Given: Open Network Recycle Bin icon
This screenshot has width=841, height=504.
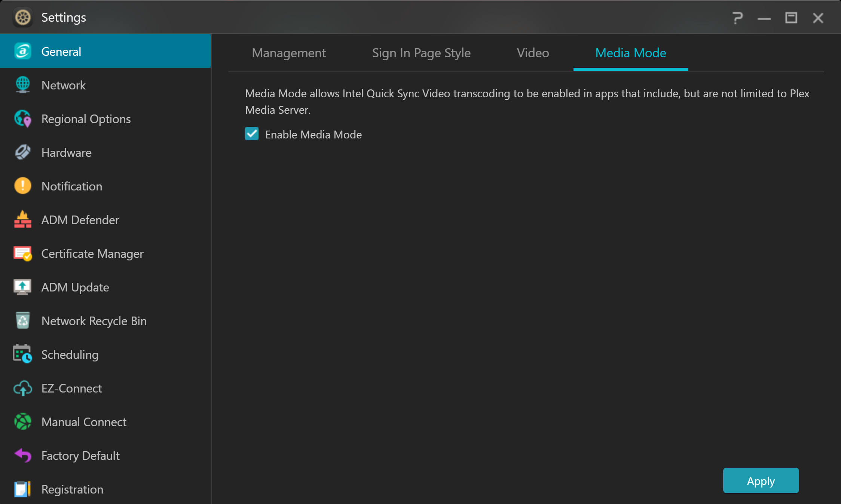Looking at the screenshot, I should tap(23, 321).
